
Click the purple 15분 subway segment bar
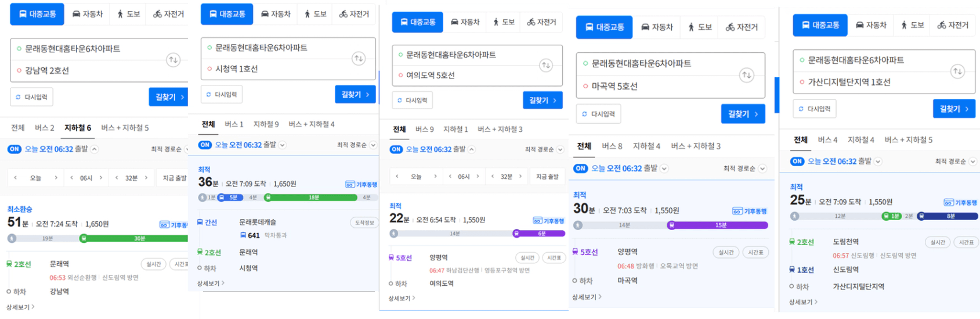[719, 225]
